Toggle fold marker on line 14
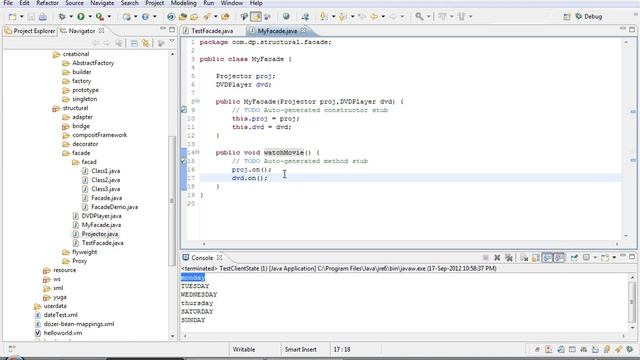The image size is (640, 360). pyautogui.click(x=198, y=152)
